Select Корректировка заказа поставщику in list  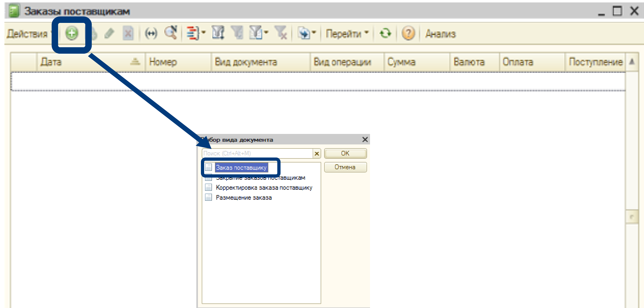click(x=264, y=188)
